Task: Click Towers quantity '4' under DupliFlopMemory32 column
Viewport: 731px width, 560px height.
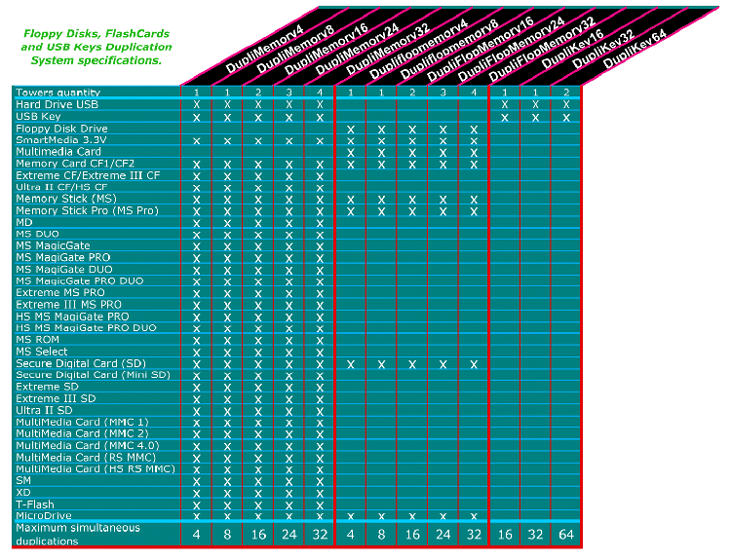Action: point(474,93)
